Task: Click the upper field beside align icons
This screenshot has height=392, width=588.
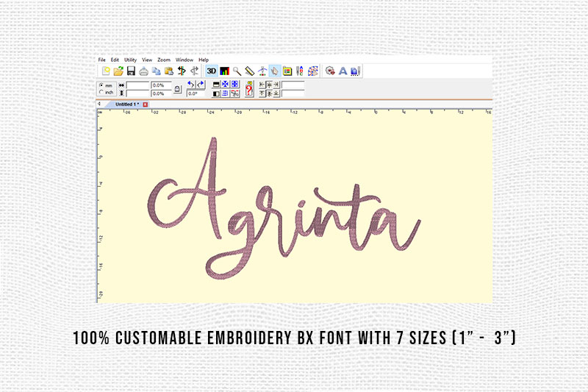Action: 293,85
